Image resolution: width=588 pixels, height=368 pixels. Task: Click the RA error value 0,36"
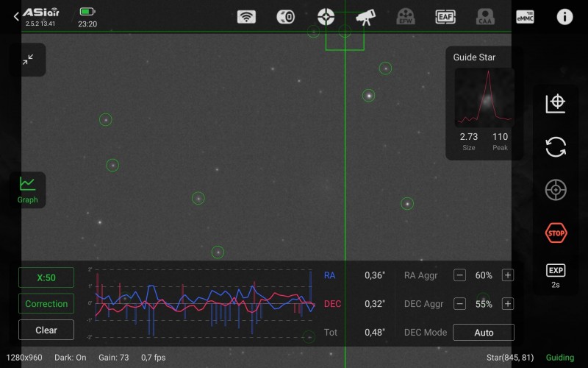[x=375, y=275]
